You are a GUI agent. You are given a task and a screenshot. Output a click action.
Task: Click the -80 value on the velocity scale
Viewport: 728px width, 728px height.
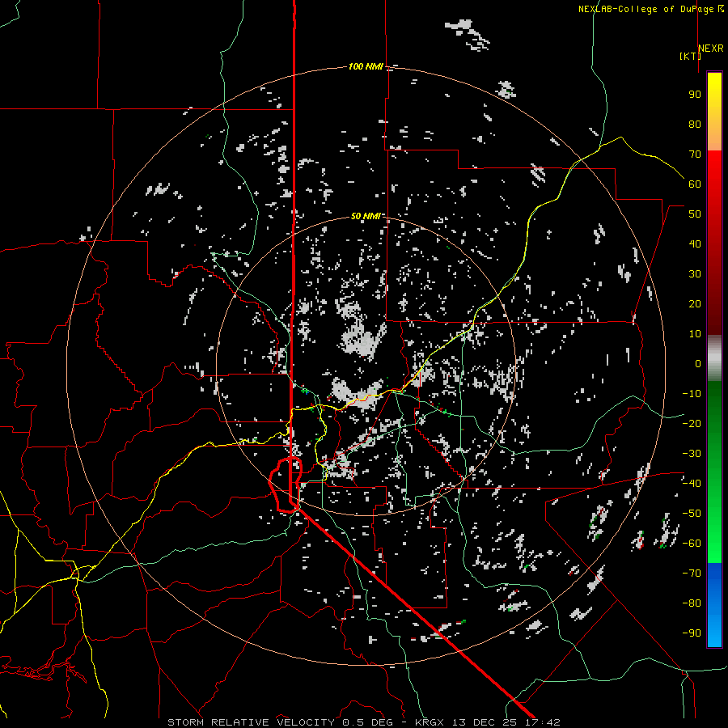(692, 603)
